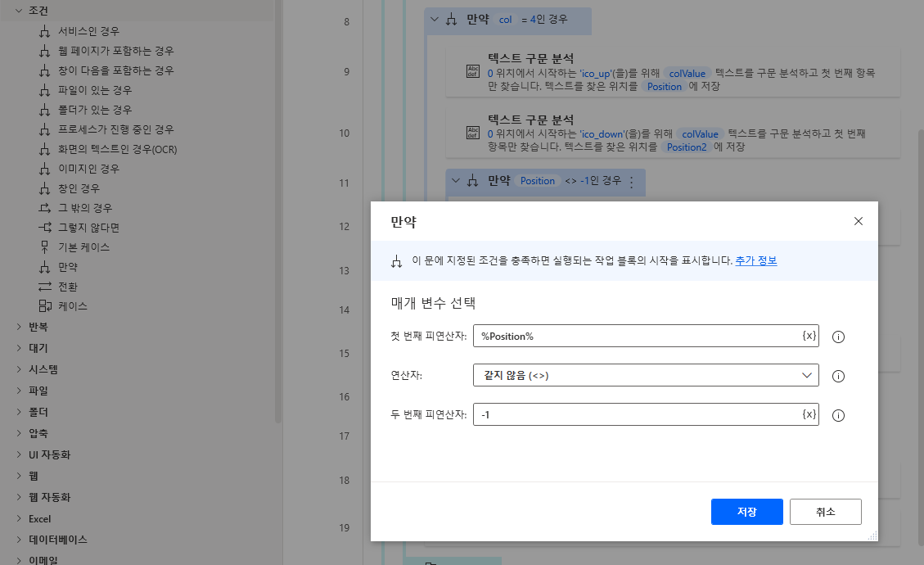Expand the 대기 group
This screenshot has width=924, height=565.
18,348
